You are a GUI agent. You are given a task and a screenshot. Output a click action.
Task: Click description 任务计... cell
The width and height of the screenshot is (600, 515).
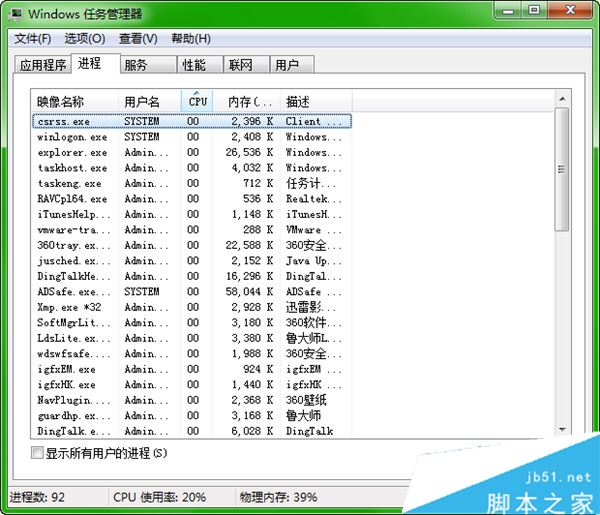click(x=311, y=183)
